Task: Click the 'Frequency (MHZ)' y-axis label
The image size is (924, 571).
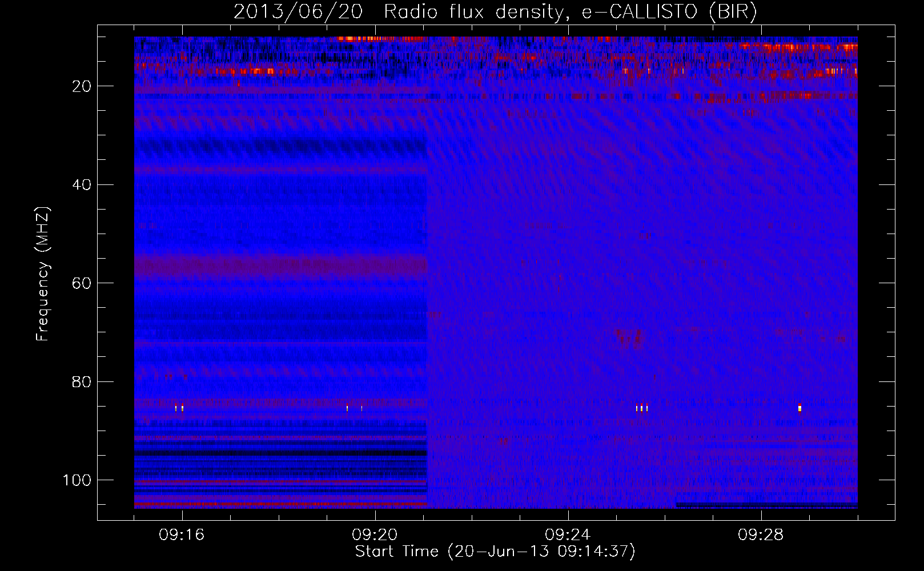Action: (43, 274)
